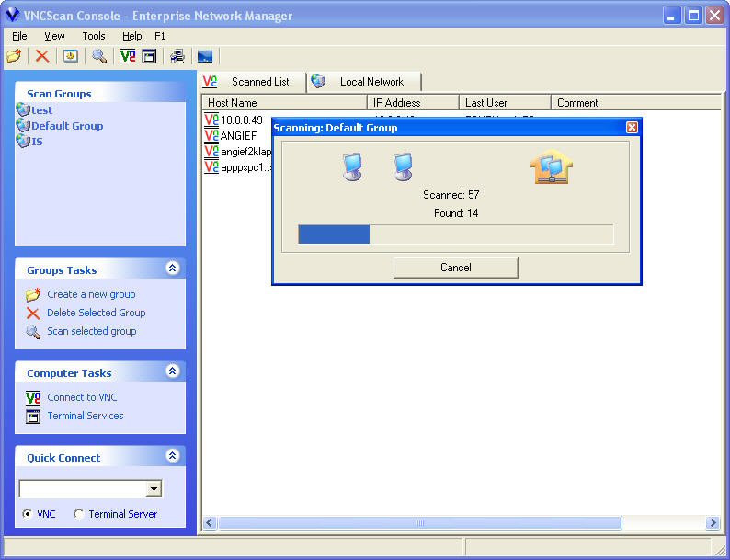730x560 pixels.
Task: Sort by the Comment column header
Action: coord(635,102)
